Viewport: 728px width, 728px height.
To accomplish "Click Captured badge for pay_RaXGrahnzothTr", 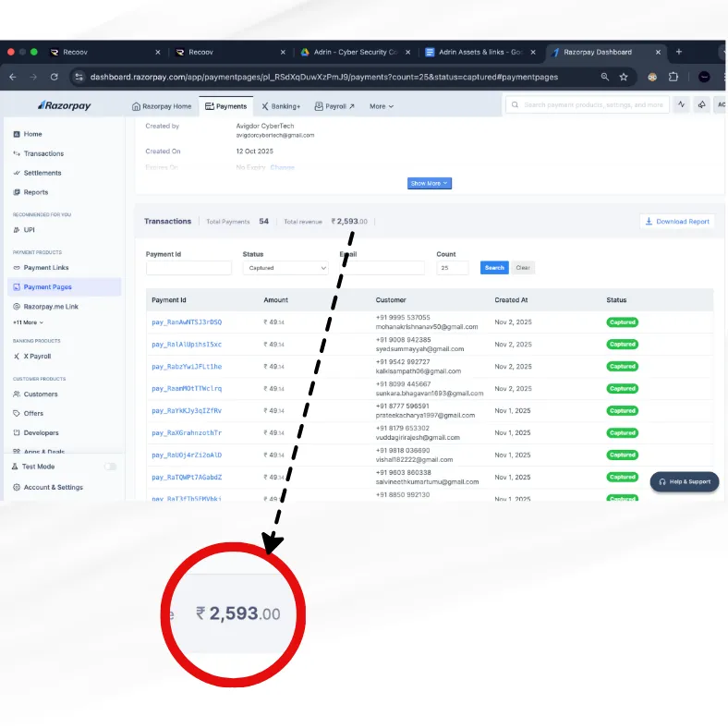I will [622, 433].
